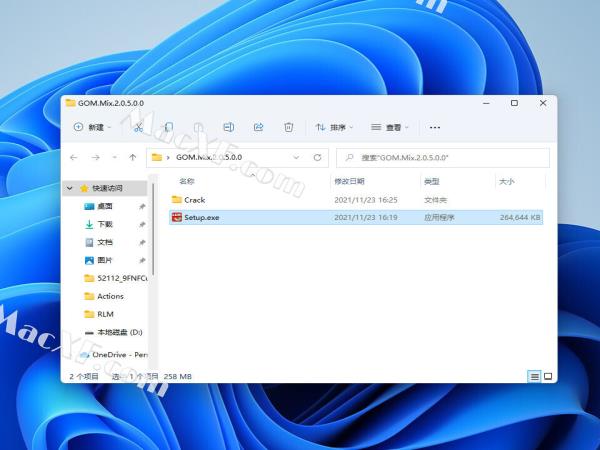
Task: Open the View (查看) dropdown
Action: pos(390,127)
